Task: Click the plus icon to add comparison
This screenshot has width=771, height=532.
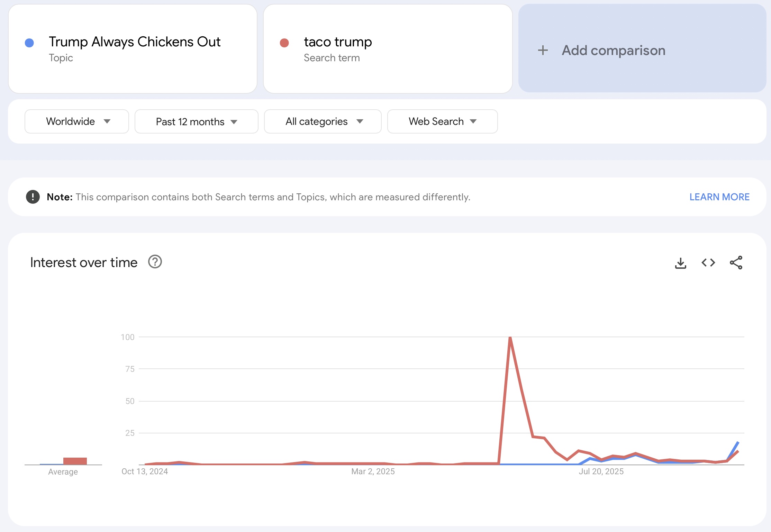Action: coord(543,51)
